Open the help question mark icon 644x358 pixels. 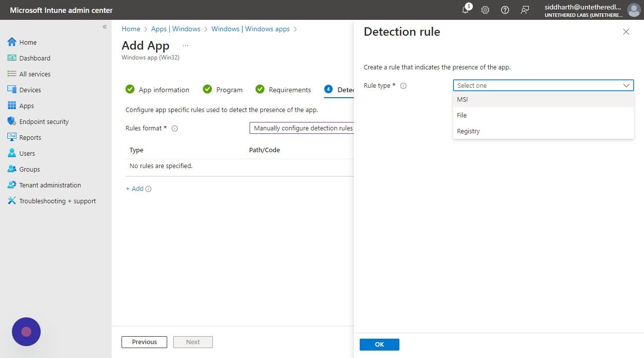505,9
